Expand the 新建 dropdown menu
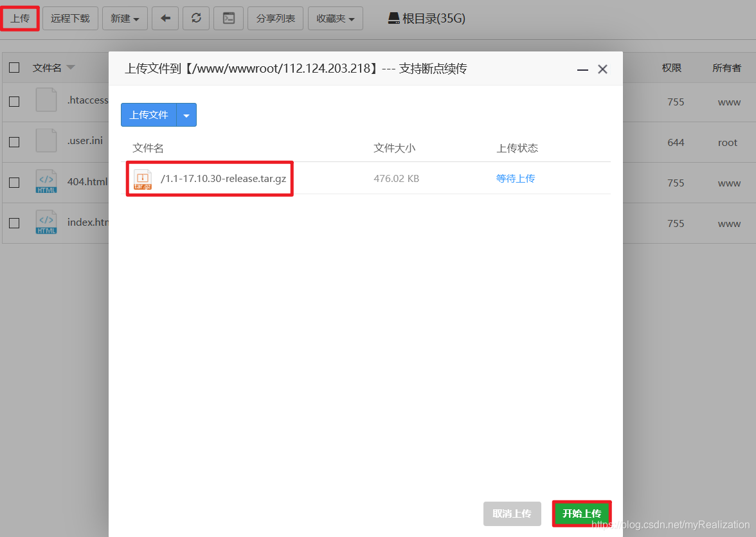This screenshot has height=537, width=756. coord(125,19)
